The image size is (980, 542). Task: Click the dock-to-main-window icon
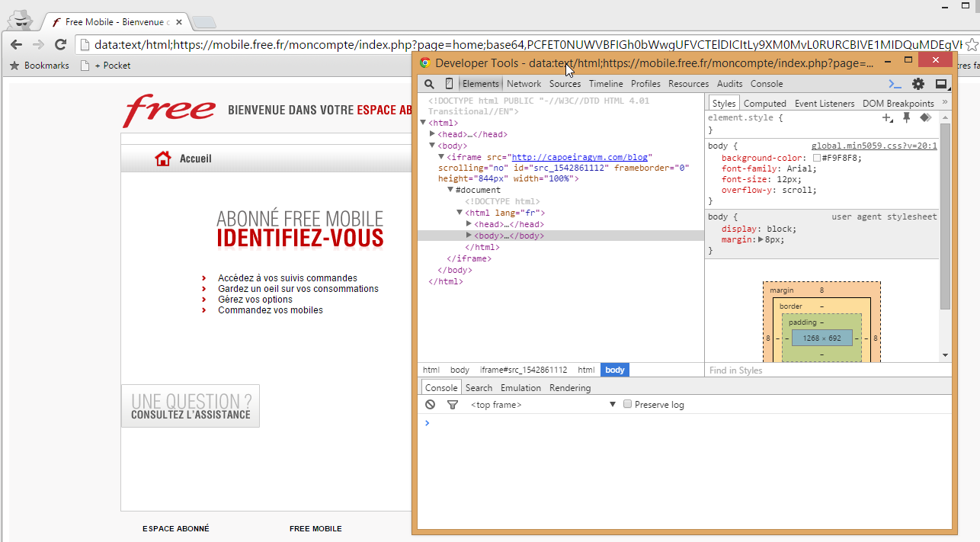[941, 84]
